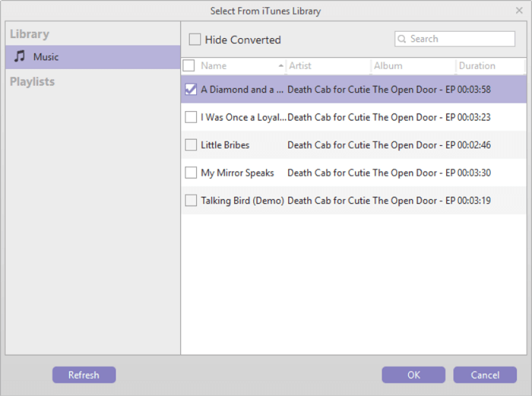Click the Hide Converted label text

coord(243,40)
